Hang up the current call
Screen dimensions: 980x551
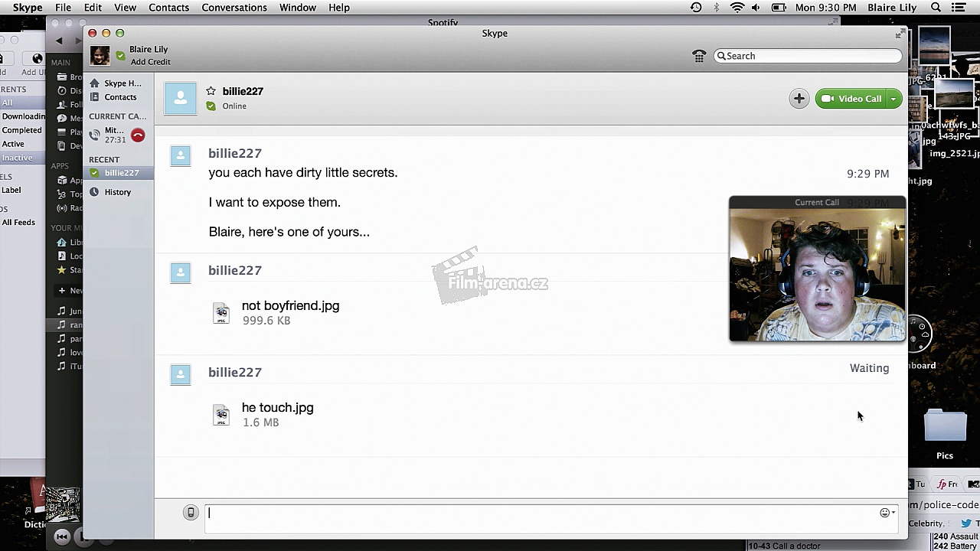coord(138,135)
